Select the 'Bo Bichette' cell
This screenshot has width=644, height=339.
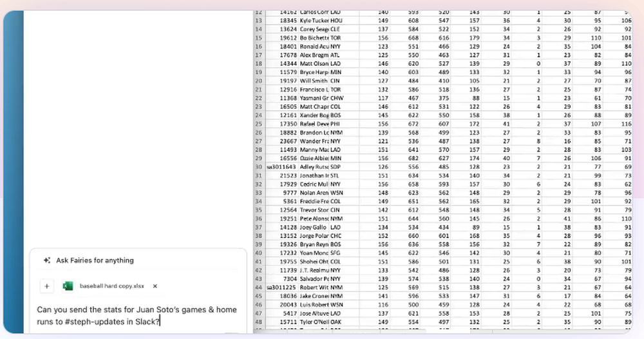click(314, 38)
